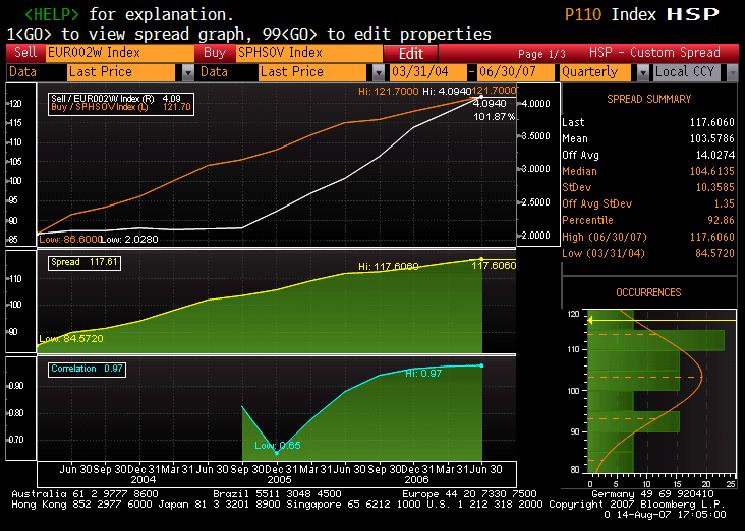745x531 pixels.
Task: Click the Hi: 117.6060 spread label
Action: pos(388,267)
